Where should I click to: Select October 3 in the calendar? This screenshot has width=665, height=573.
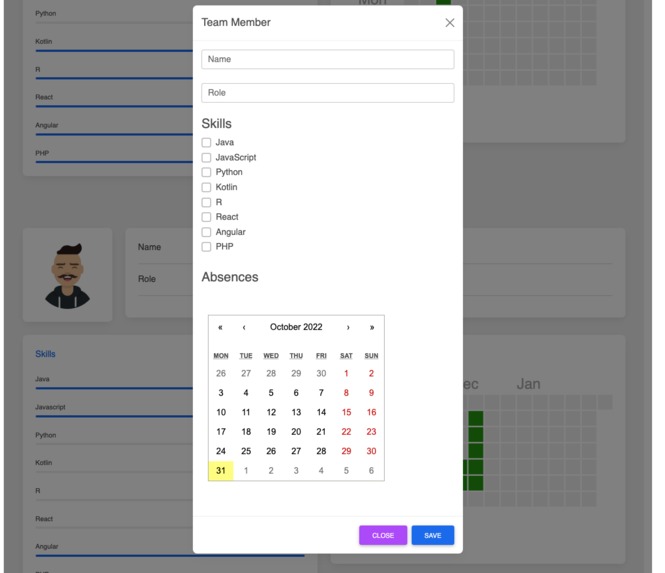(x=221, y=393)
